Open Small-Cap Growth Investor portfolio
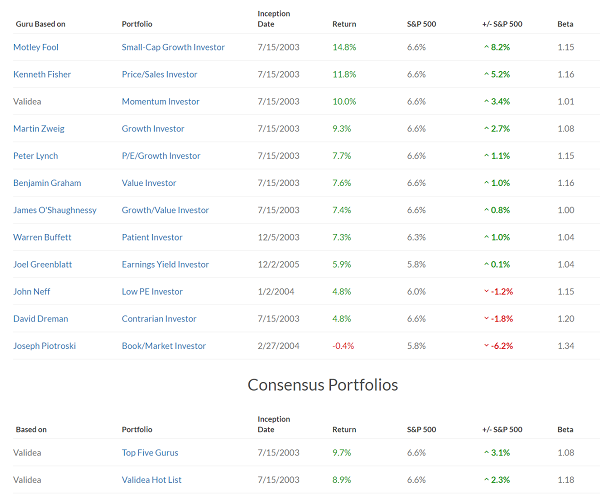 pyautogui.click(x=173, y=47)
